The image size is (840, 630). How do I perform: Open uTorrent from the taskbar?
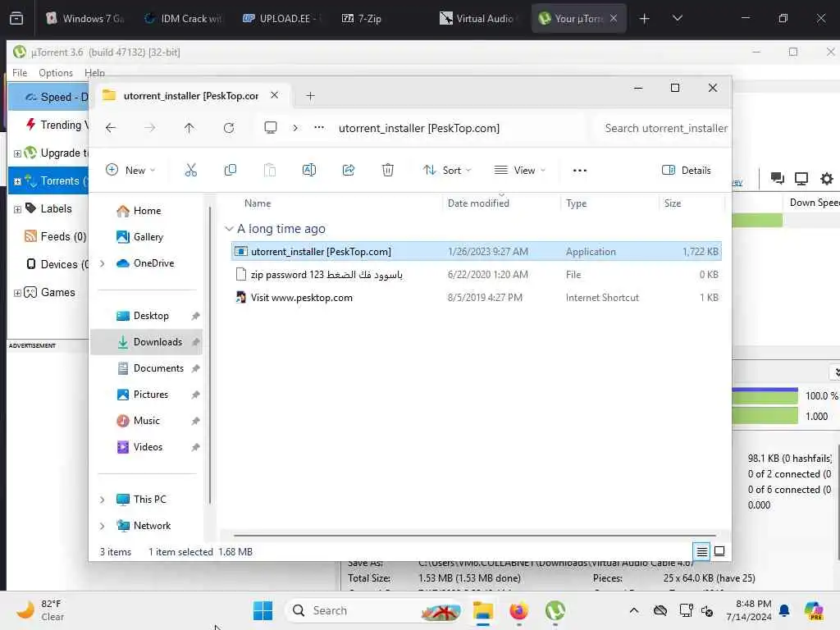555,610
